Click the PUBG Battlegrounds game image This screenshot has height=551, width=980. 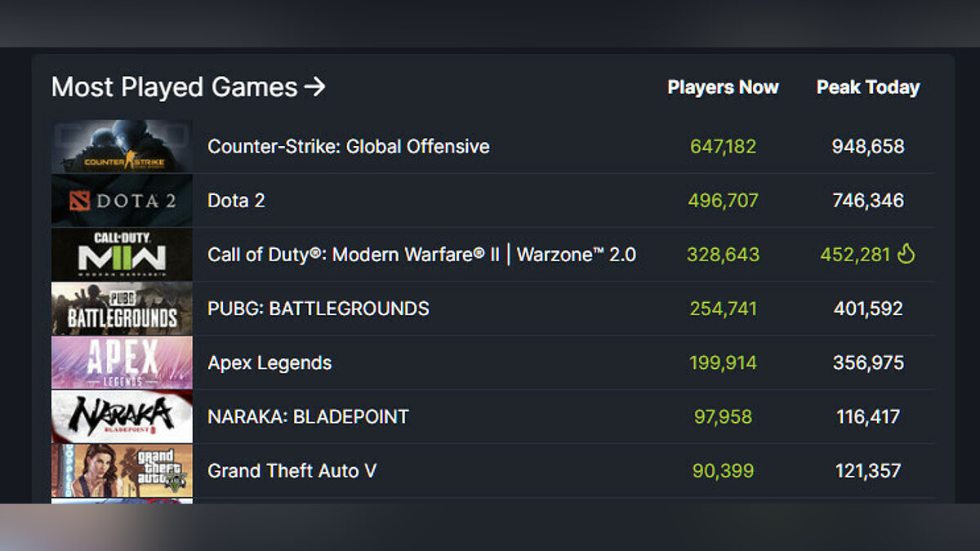point(122,309)
